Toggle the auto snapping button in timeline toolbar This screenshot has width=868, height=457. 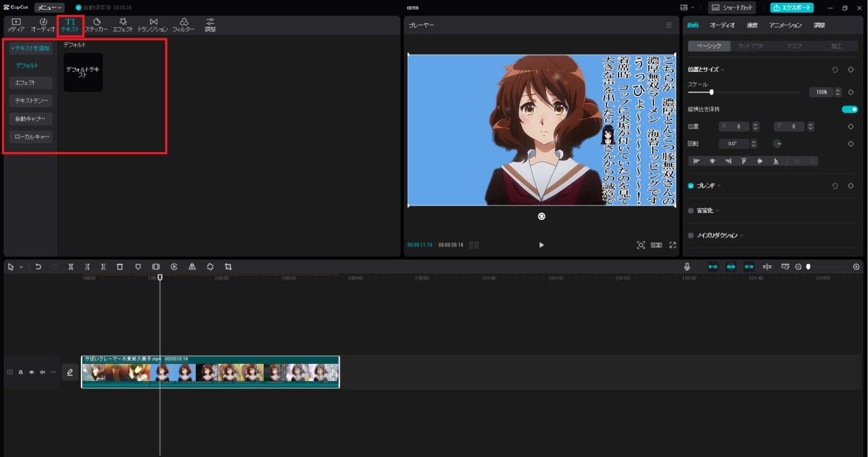[x=731, y=267]
